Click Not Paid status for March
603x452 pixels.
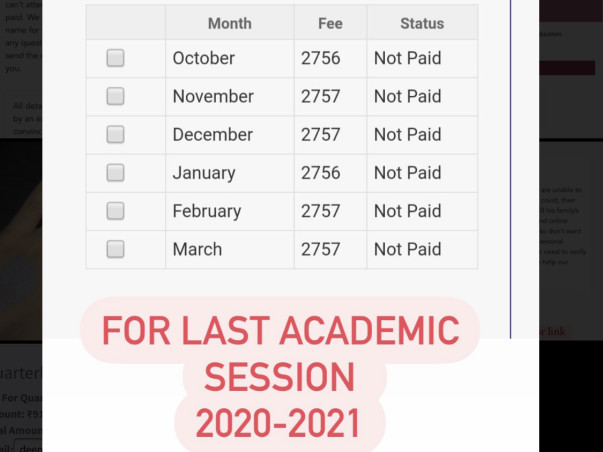[x=407, y=249]
